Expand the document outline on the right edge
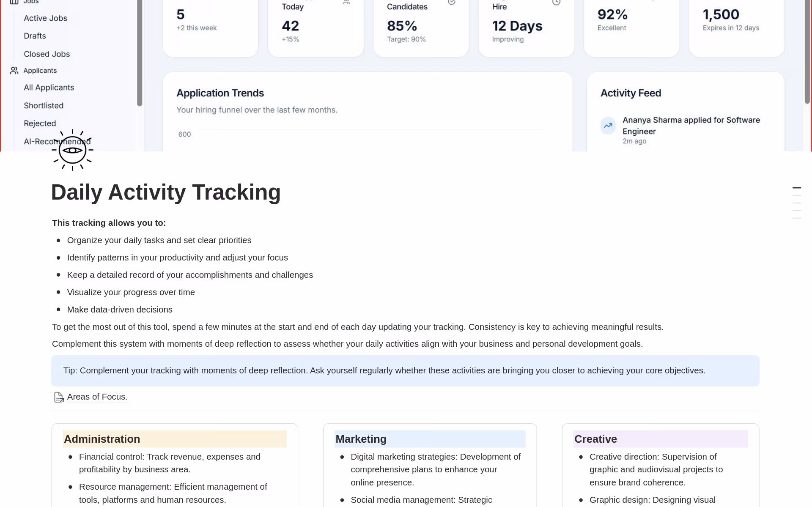The width and height of the screenshot is (812, 507). pyautogui.click(x=797, y=203)
